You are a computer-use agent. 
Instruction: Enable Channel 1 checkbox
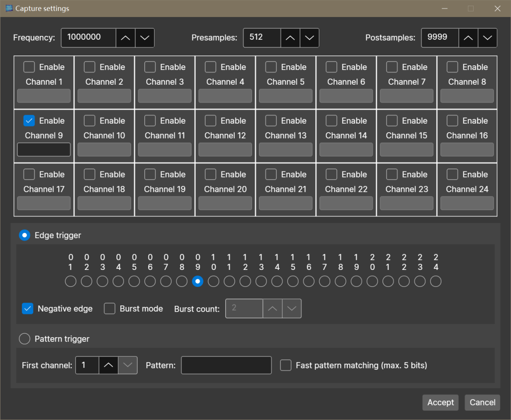(x=29, y=67)
